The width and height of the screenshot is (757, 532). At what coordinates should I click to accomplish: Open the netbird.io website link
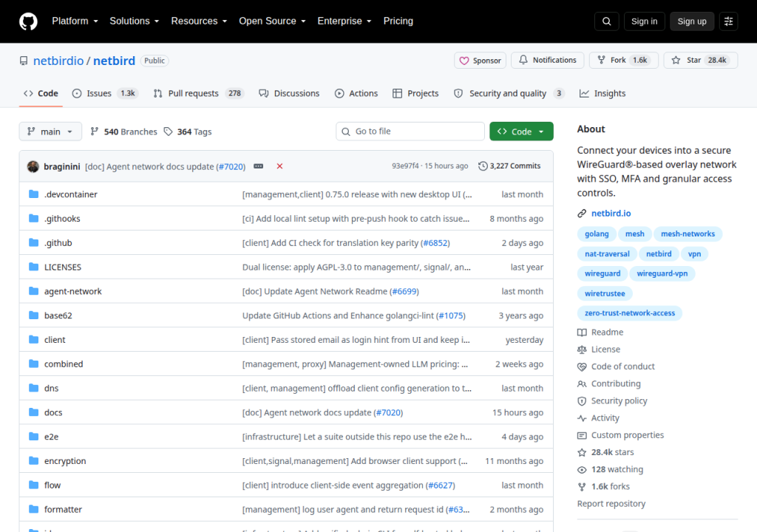[611, 214]
